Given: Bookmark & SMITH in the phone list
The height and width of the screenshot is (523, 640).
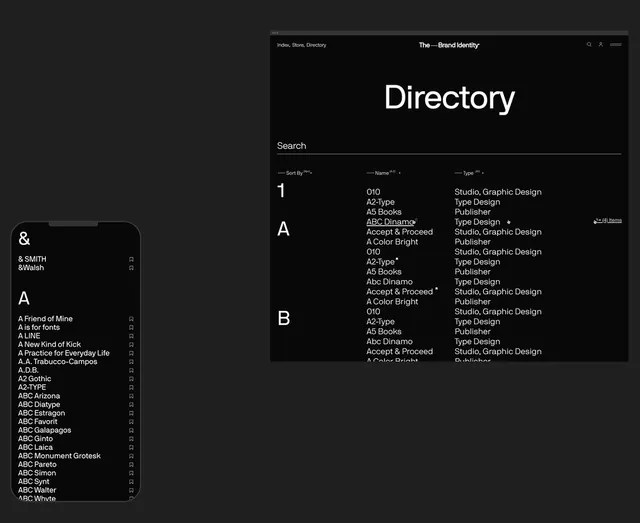Looking at the screenshot, I should click(131, 259).
